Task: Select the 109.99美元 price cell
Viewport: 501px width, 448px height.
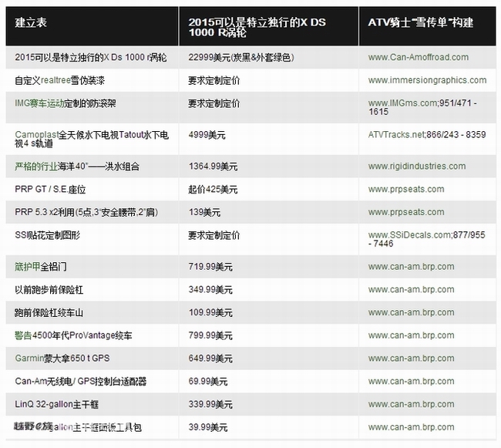Action: tap(268, 313)
